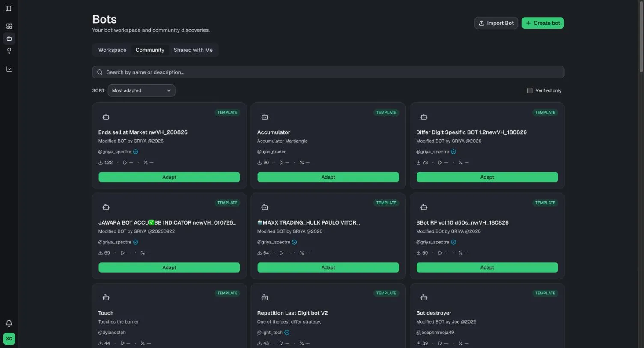Click robot icon on BBot RF vol 10 card

(423, 207)
